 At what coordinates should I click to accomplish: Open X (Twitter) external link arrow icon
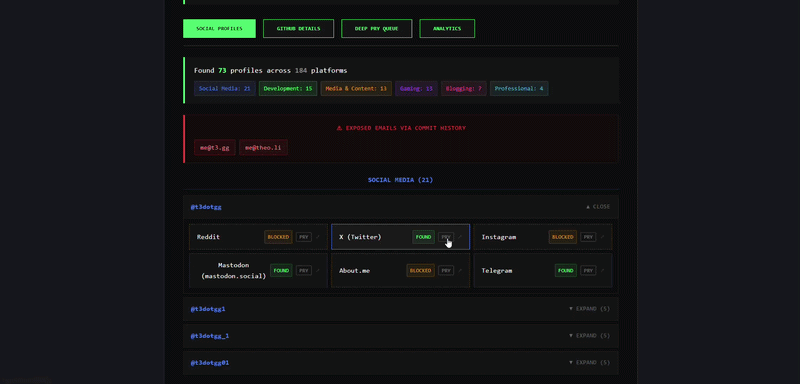point(460,237)
